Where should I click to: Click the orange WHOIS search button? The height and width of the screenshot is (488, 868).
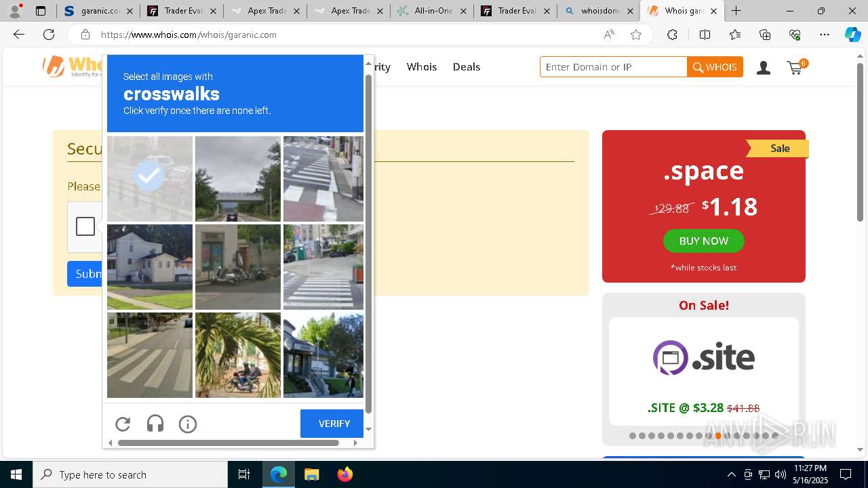pyautogui.click(x=715, y=67)
